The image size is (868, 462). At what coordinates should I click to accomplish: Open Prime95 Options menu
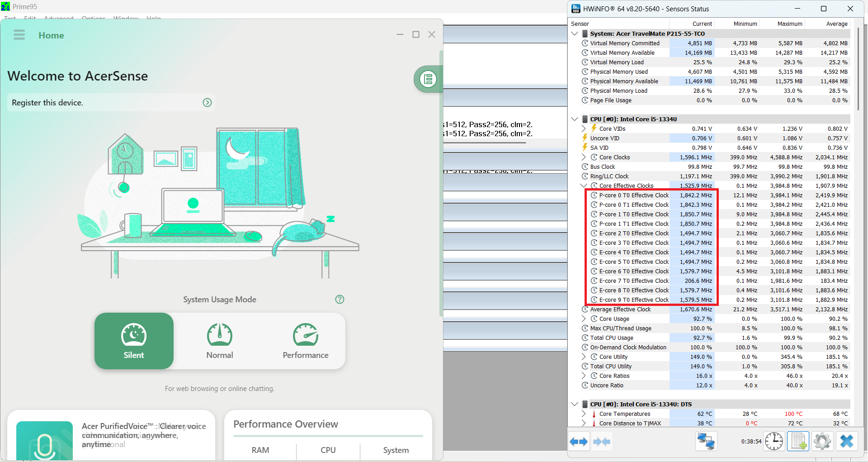tap(94, 18)
